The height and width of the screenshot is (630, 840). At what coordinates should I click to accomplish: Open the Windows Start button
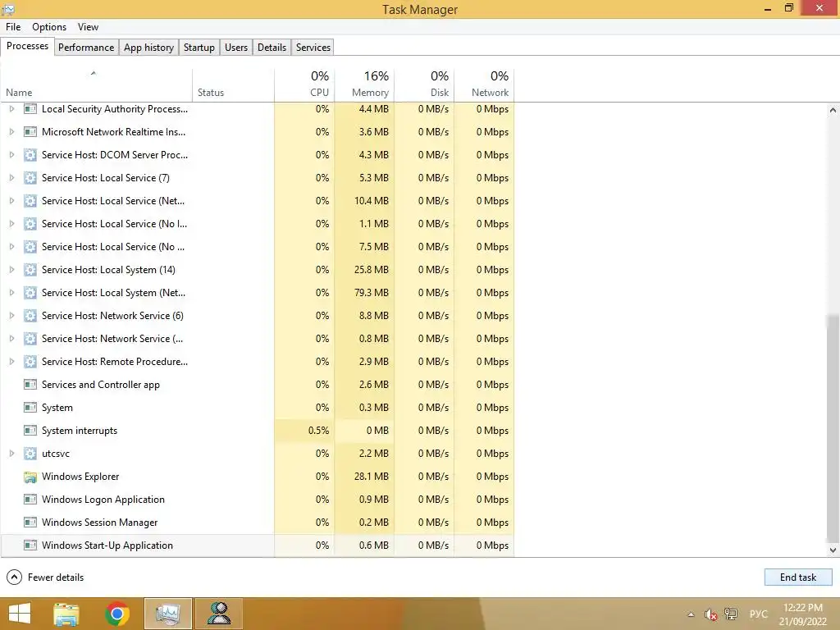tap(20, 614)
